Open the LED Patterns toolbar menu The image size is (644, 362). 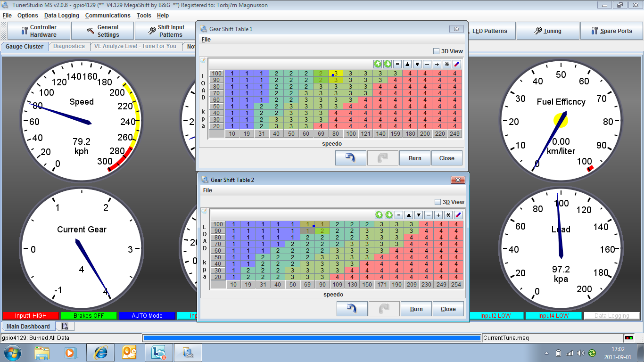tap(489, 31)
